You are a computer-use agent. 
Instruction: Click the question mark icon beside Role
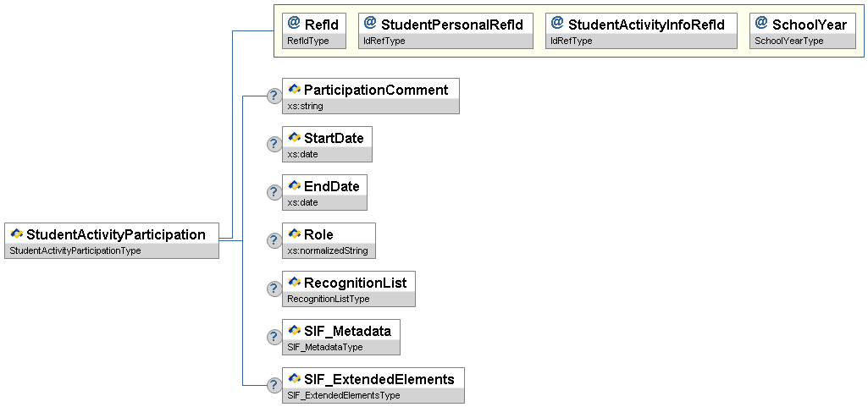click(x=274, y=241)
